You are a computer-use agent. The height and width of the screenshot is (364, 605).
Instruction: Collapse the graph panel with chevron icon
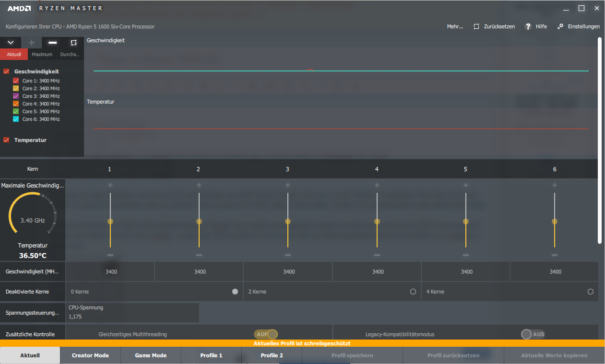pos(11,43)
